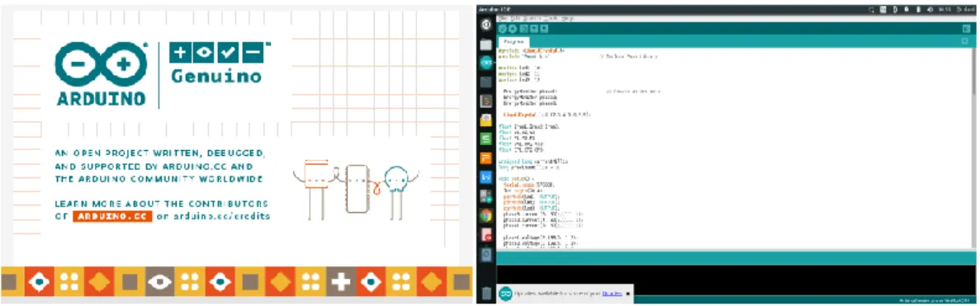This screenshot has height=306, width=980.
Task: Click the orange ARDUINO.CC label on splash
Action: click(112, 216)
